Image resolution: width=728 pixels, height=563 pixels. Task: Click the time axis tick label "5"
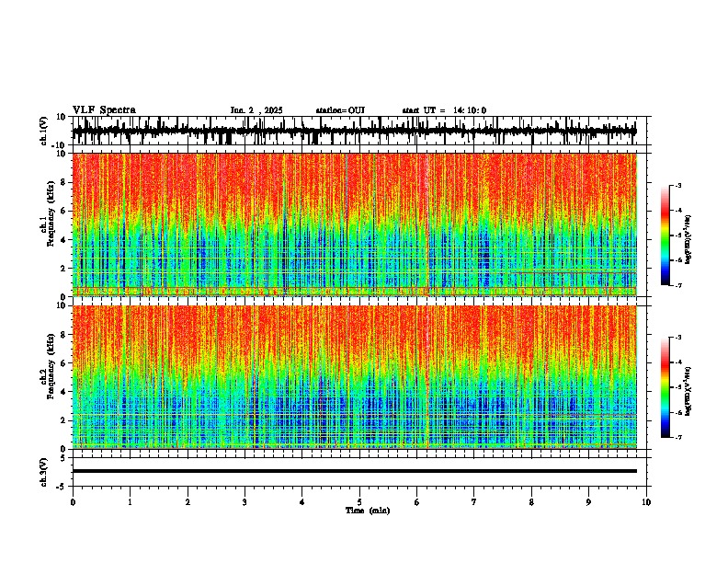pyautogui.click(x=359, y=502)
